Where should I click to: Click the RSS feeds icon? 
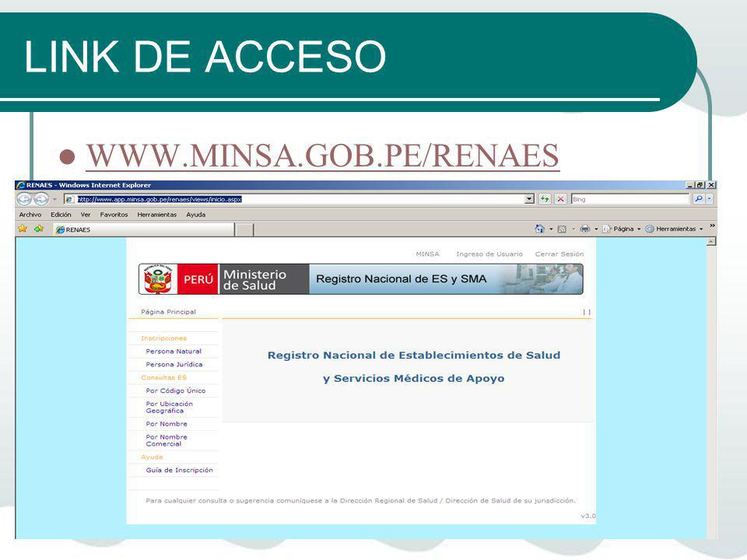562,229
